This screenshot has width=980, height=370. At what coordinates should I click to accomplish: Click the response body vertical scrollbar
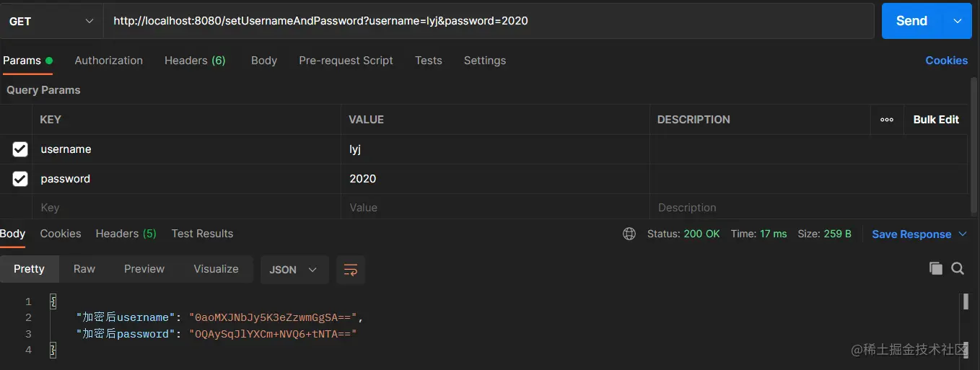965,302
